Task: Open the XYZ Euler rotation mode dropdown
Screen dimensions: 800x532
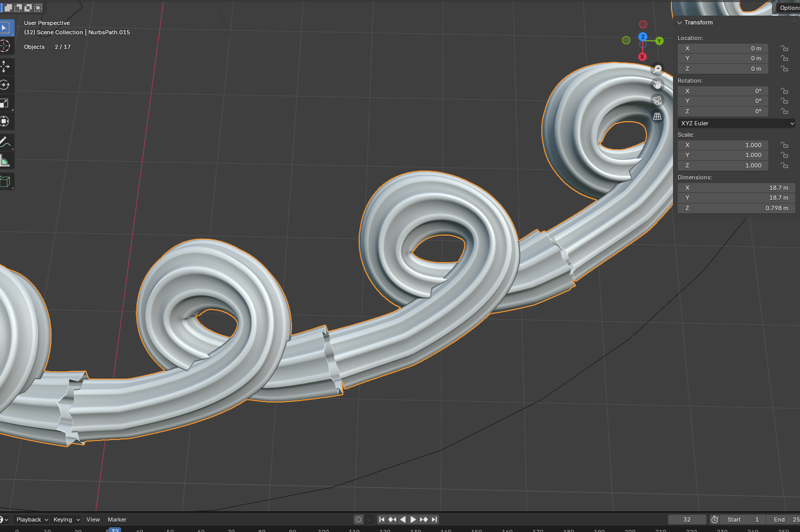Action: 736,123
